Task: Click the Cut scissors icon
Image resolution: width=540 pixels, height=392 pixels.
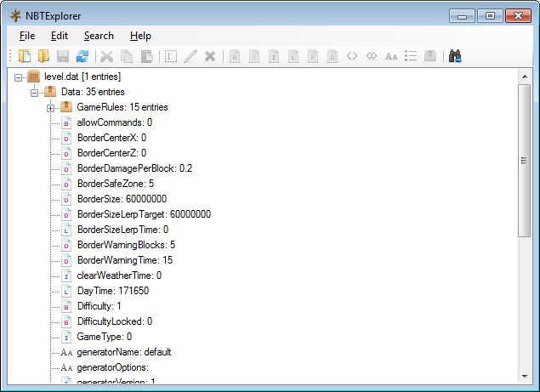Action: [x=107, y=56]
